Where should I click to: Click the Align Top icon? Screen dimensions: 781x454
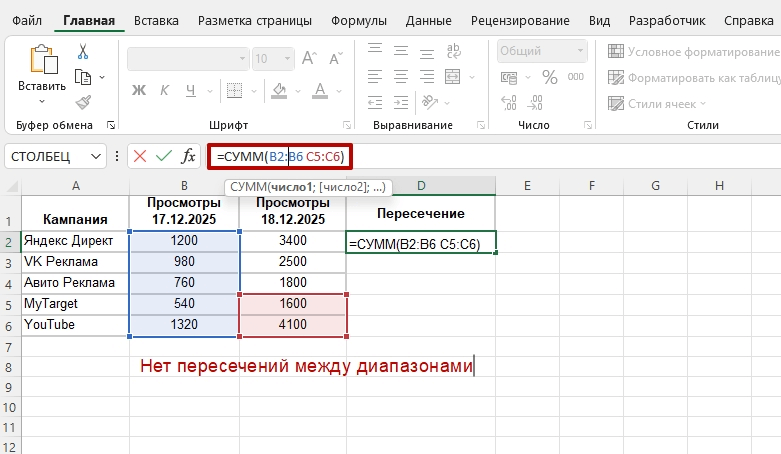(x=375, y=48)
